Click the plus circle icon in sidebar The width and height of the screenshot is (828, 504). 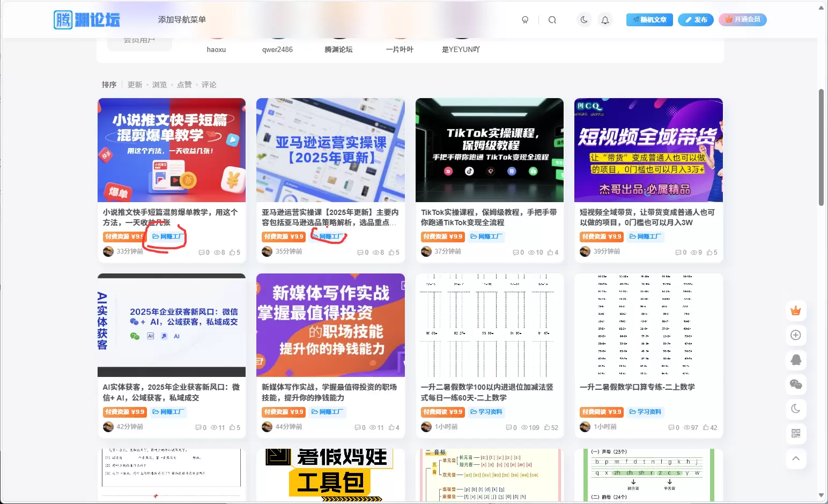tap(796, 335)
